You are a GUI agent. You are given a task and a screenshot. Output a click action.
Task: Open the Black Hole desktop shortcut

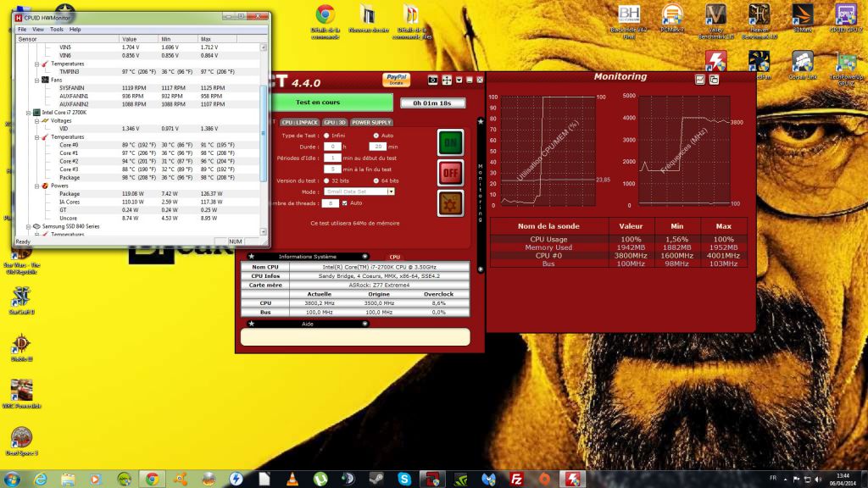pos(629,21)
